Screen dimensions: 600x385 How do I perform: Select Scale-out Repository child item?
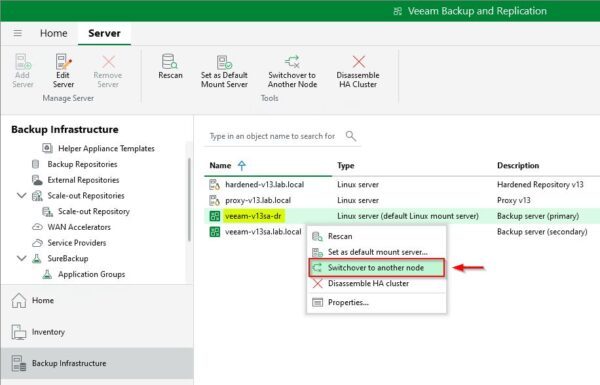94,211
